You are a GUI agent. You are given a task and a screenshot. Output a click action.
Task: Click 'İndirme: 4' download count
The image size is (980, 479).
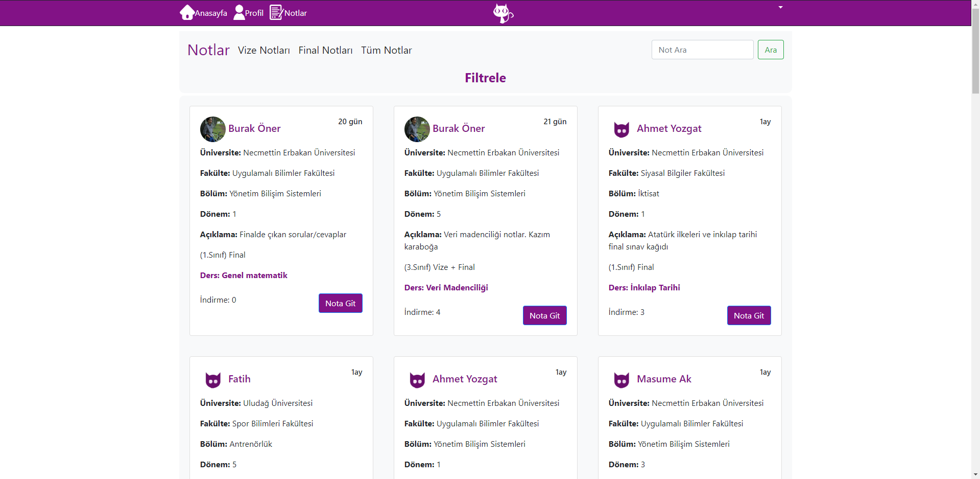coord(422,312)
